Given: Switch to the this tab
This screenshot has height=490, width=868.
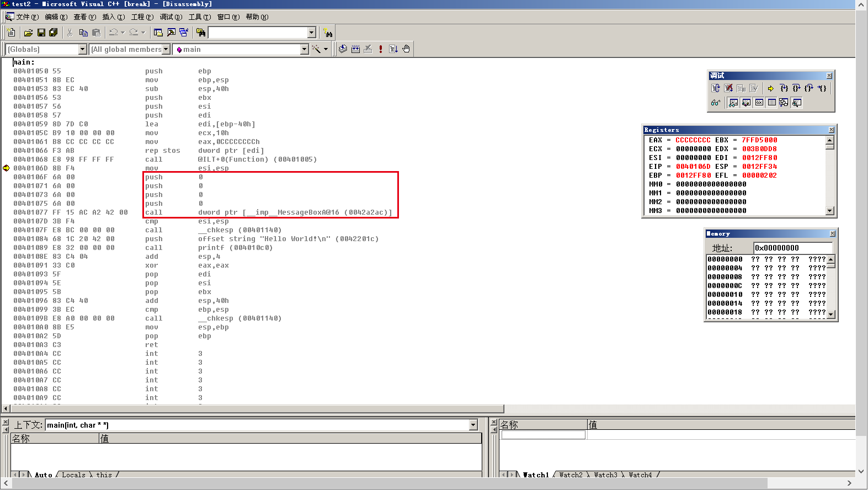Looking at the screenshot, I should (104, 475).
